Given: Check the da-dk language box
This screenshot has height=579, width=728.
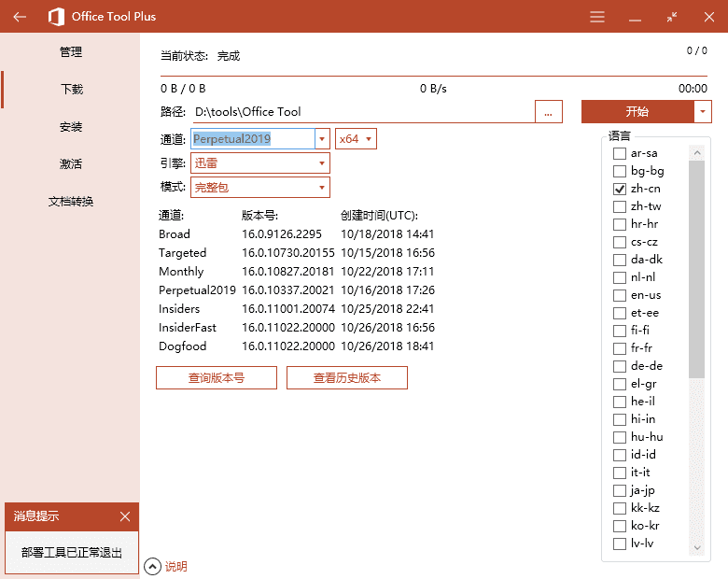Looking at the screenshot, I should point(620,260).
